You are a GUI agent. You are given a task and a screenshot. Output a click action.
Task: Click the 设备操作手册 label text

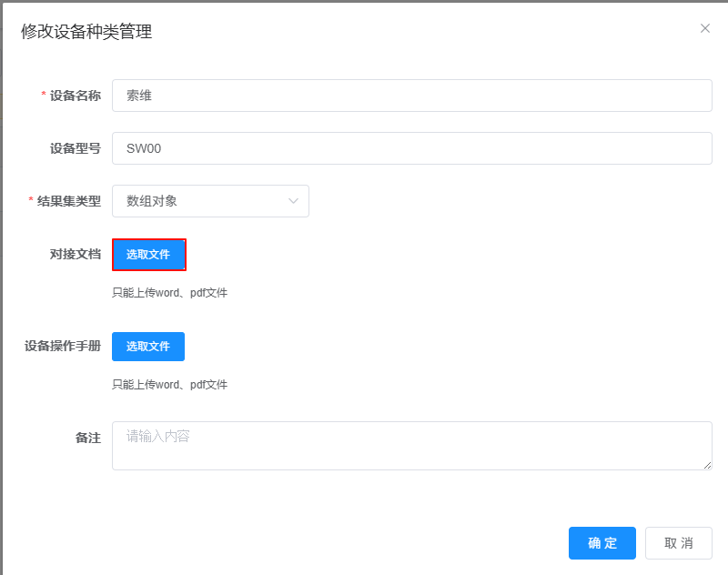click(62, 347)
